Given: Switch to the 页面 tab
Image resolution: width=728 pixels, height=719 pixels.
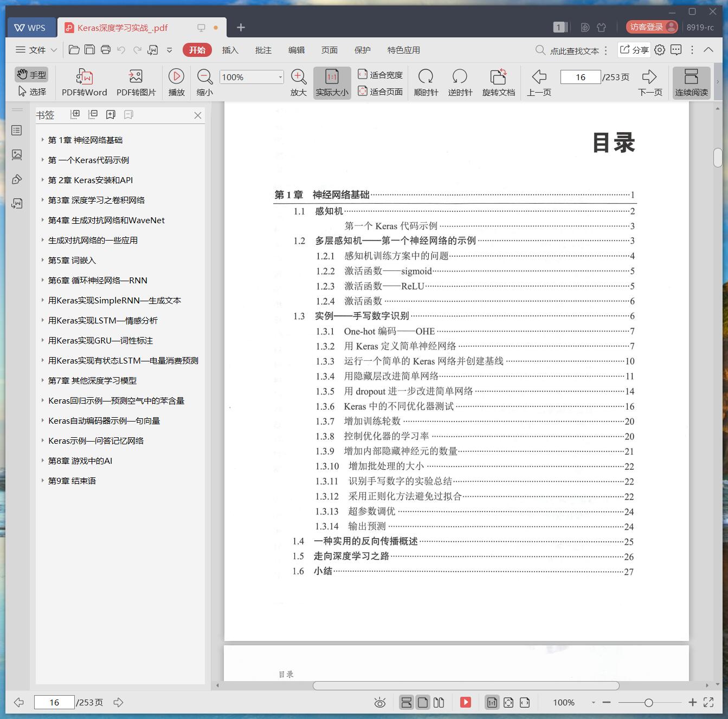Looking at the screenshot, I should (329, 50).
